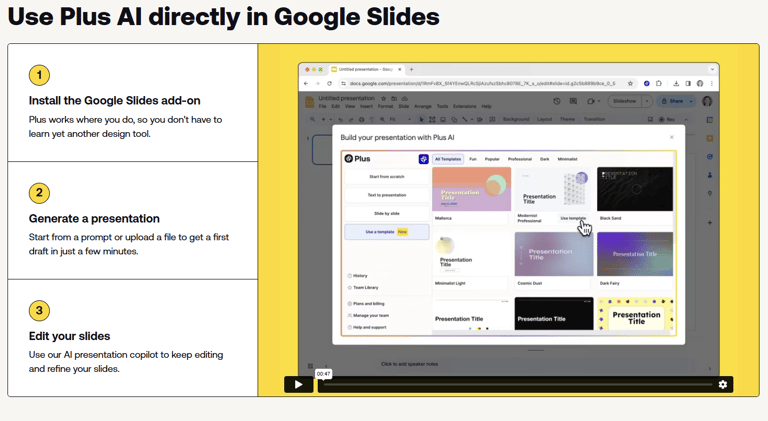Image resolution: width=768 pixels, height=421 pixels.
Task: Close the Untitled presentation browser tab
Action: coord(400,70)
